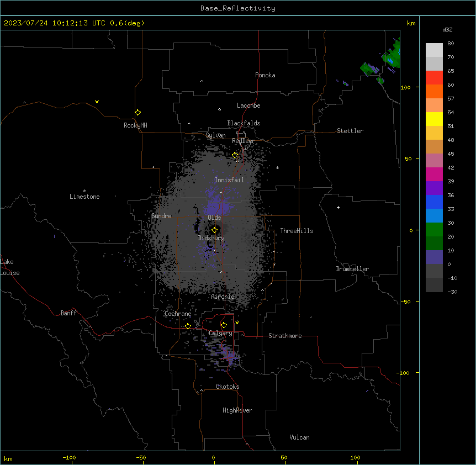Click the Innisfail city label
The image size is (476, 465).
pos(229,180)
